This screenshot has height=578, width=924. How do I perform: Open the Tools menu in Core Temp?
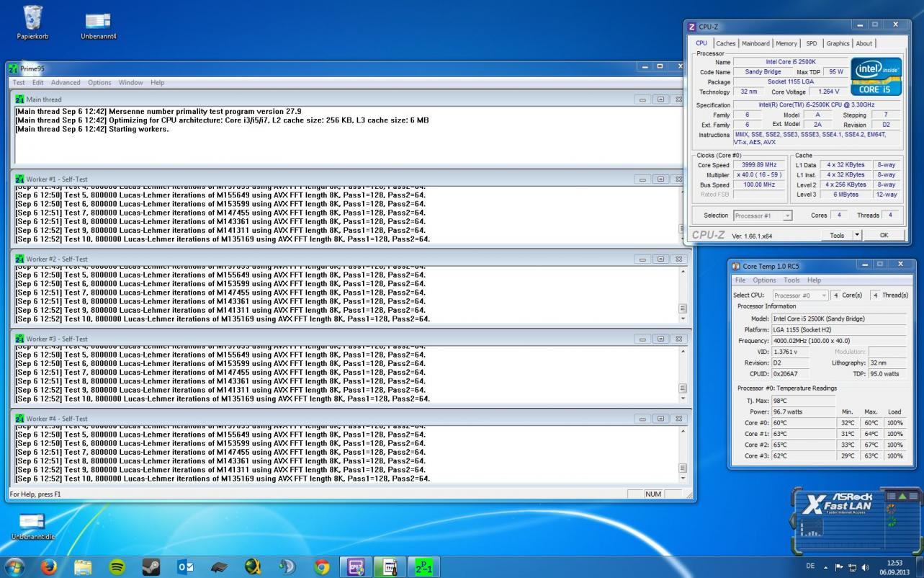(x=791, y=280)
